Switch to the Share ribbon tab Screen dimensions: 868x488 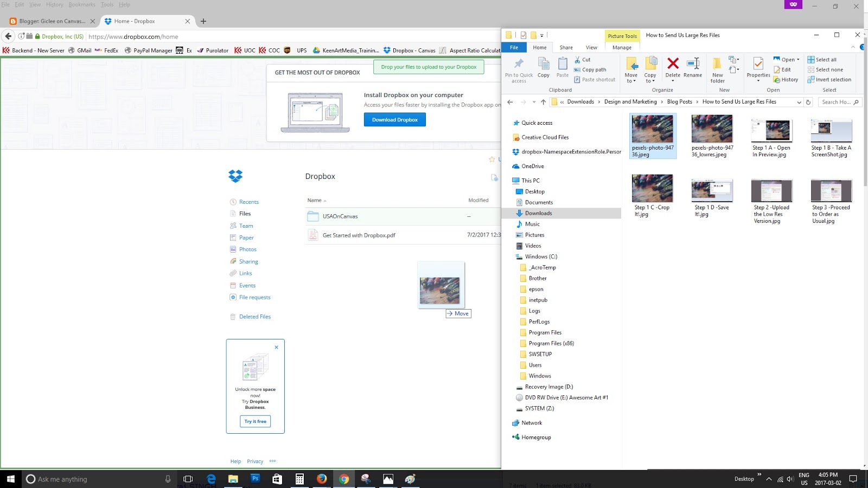click(566, 47)
